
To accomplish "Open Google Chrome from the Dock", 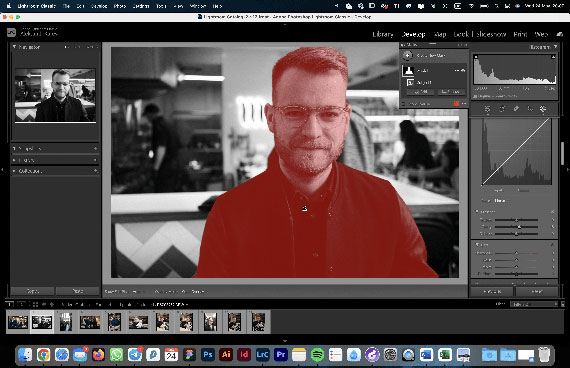I will pyautogui.click(x=43, y=355).
